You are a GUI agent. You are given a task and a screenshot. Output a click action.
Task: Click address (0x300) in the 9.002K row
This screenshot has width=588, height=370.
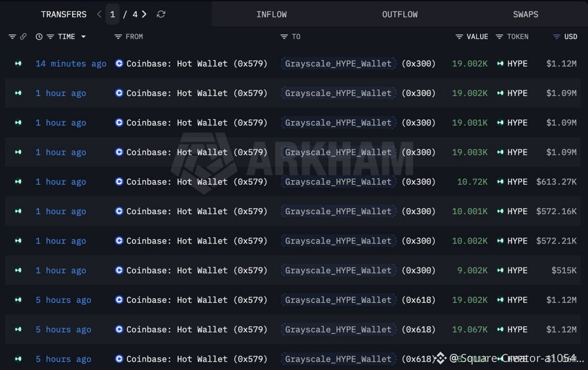point(418,270)
